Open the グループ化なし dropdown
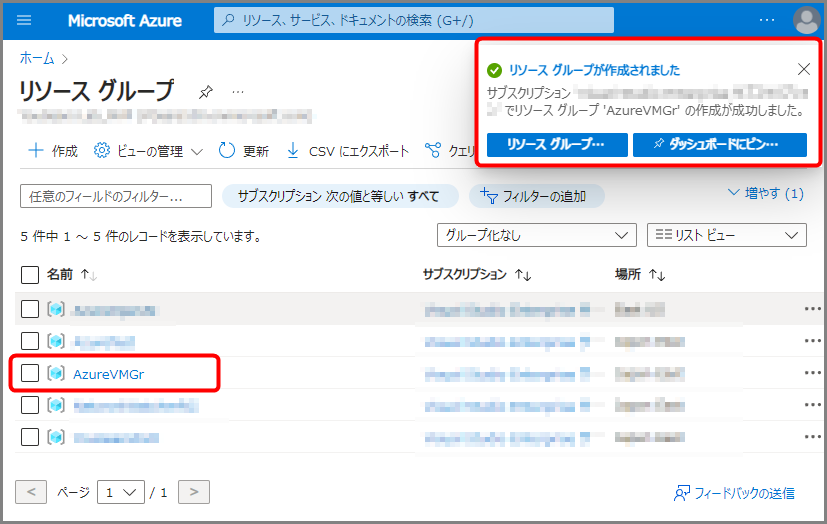This screenshot has width=827, height=524. point(536,235)
